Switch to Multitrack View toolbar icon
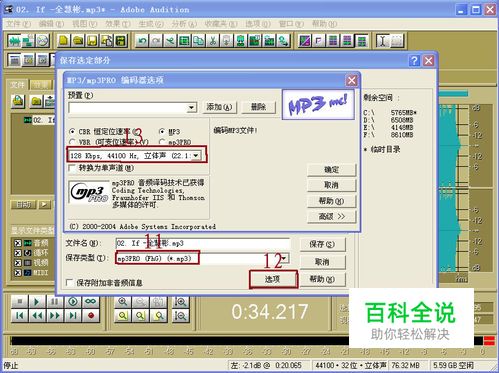 [28, 41]
